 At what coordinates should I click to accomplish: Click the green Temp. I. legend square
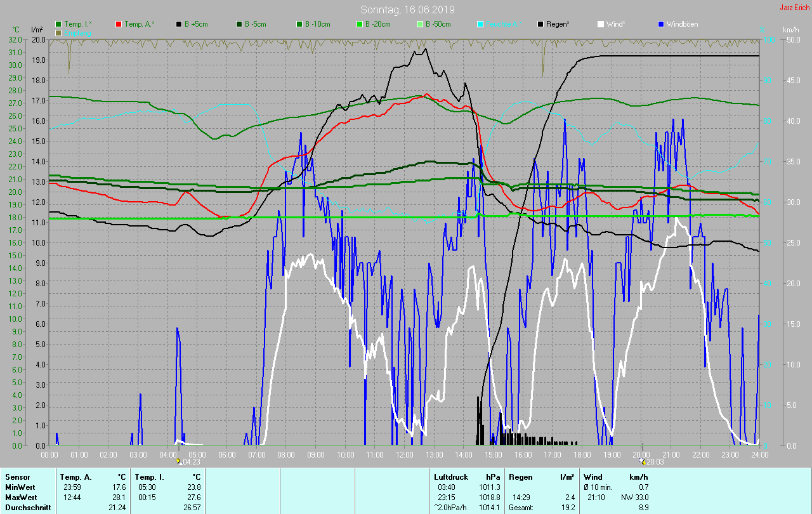point(58,24)
